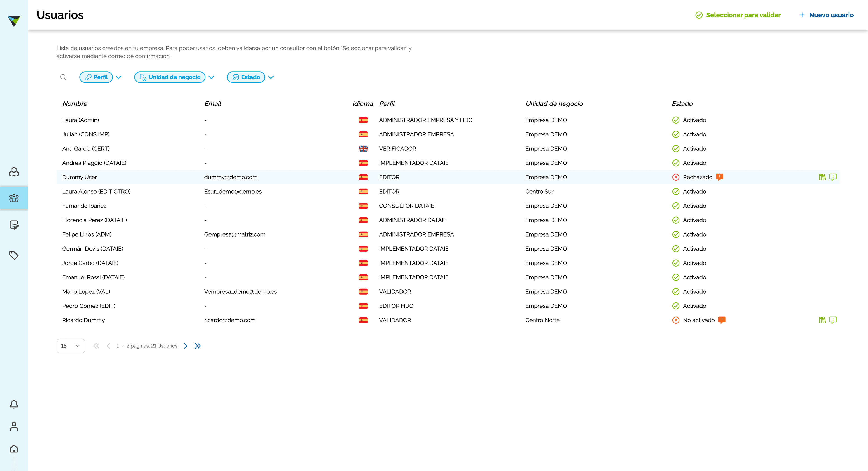This screenshot has height=471, width=868.
Task: Click CONSULTOR DATAIE profile cell
Action: point(406,206)
